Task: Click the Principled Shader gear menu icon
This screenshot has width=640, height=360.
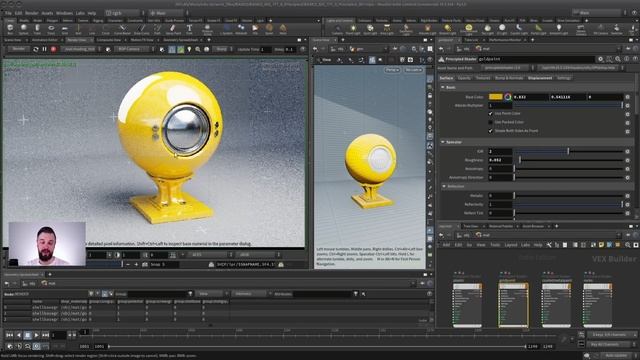Action: 600,59
